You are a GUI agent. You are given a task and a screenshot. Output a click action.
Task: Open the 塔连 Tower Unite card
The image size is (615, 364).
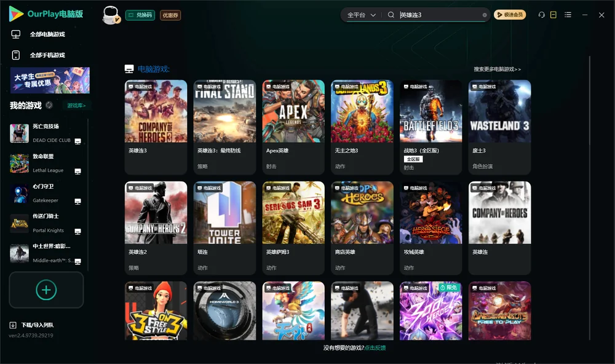(224, 228)
